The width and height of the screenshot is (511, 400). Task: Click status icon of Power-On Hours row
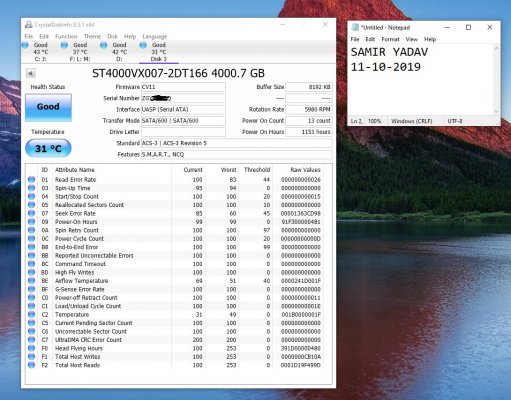point(31,222)
